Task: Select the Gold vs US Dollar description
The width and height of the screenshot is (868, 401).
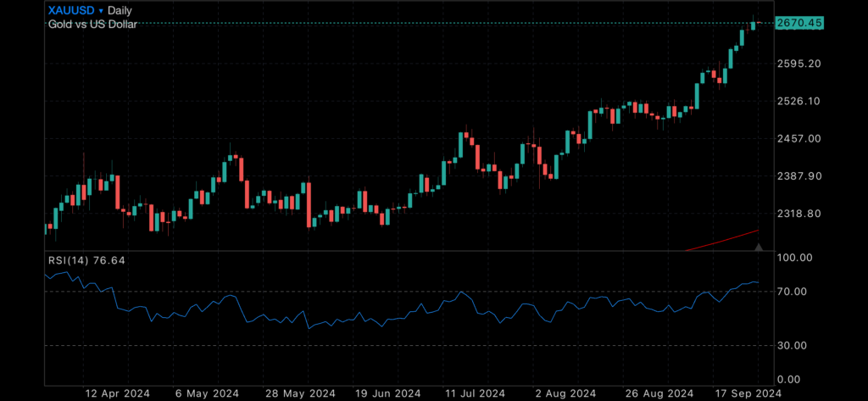Action: [92, 24]
